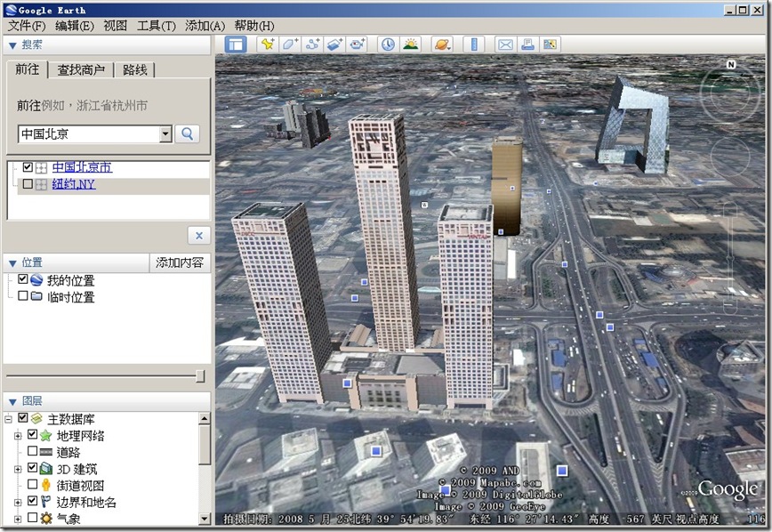The height and width of the screenshot is (532, 772).
Task: Collapse the 主数据库 tree node
Action: (8, 419)
